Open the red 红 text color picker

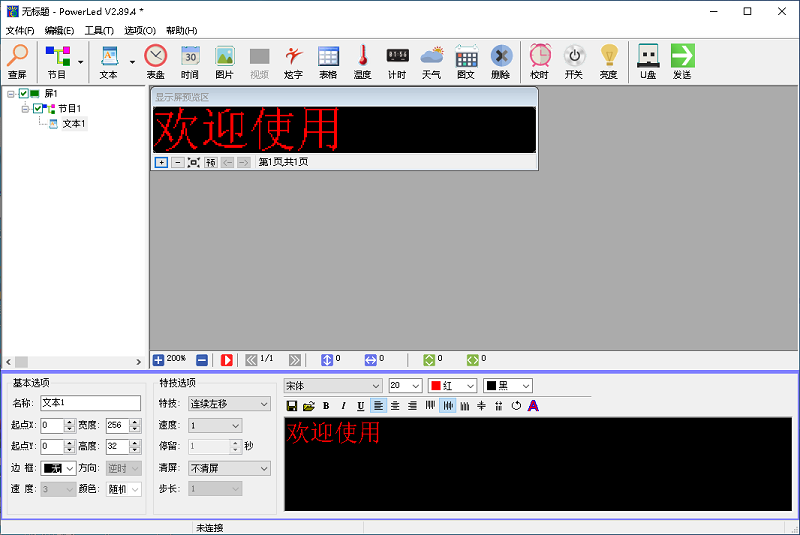(x=452, y=385)
